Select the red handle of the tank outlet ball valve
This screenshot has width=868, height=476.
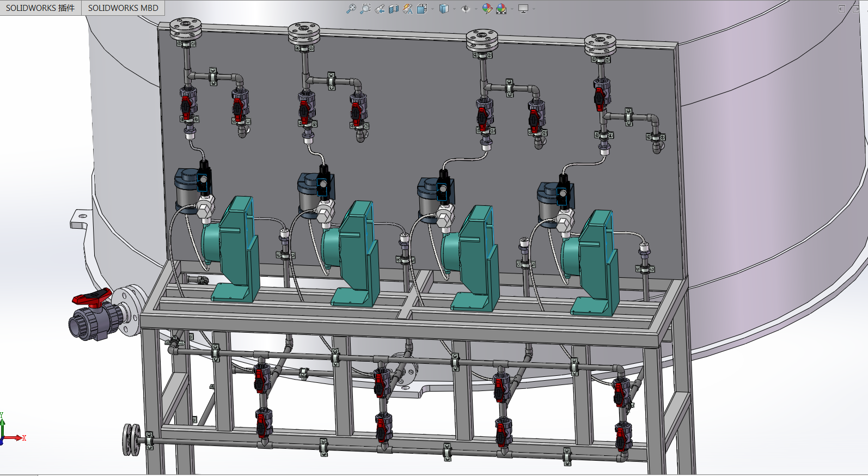(x=92, y=297)
